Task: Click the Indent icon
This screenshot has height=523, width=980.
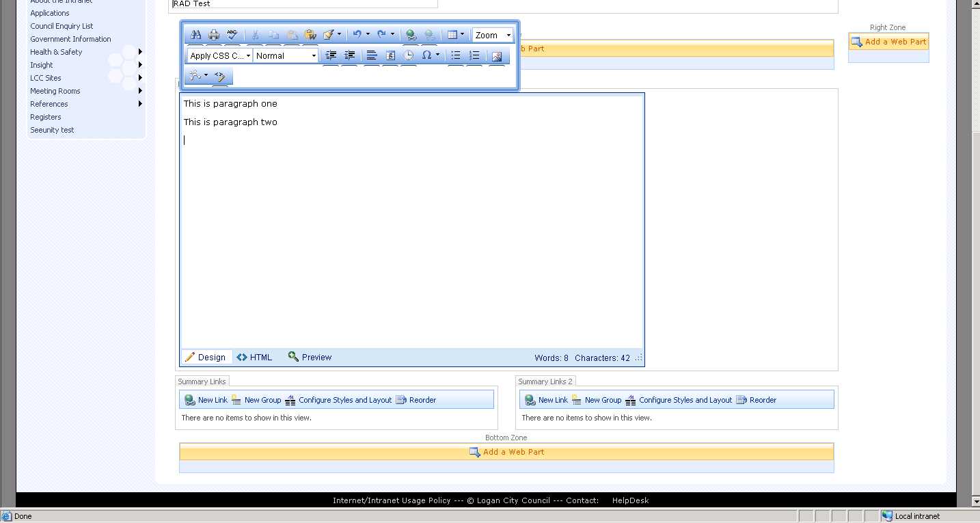Action: [331, 56]
